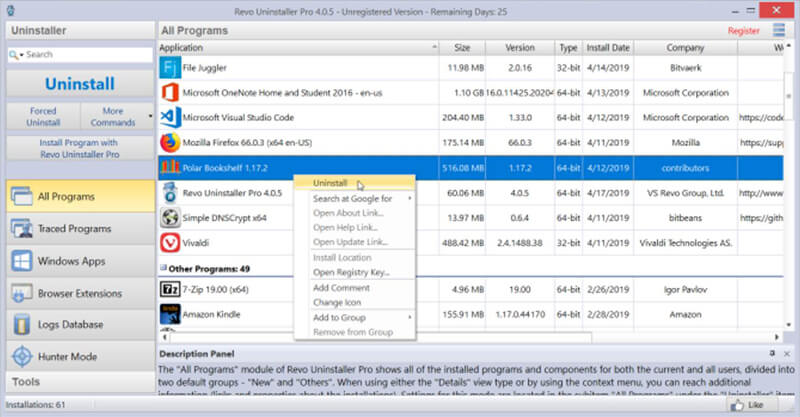The image size is (800, 417).
Task: Sort by the Application column header
Action: (x=298, y=47)
